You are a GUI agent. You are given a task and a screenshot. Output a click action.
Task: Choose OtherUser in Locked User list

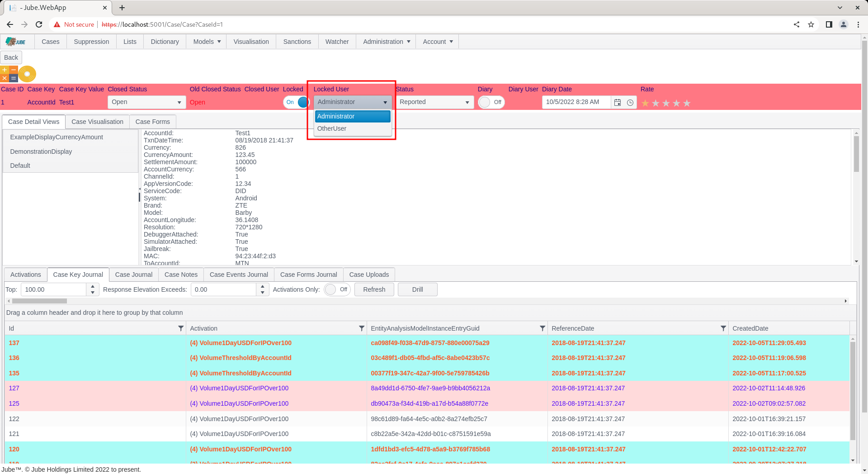353,128
